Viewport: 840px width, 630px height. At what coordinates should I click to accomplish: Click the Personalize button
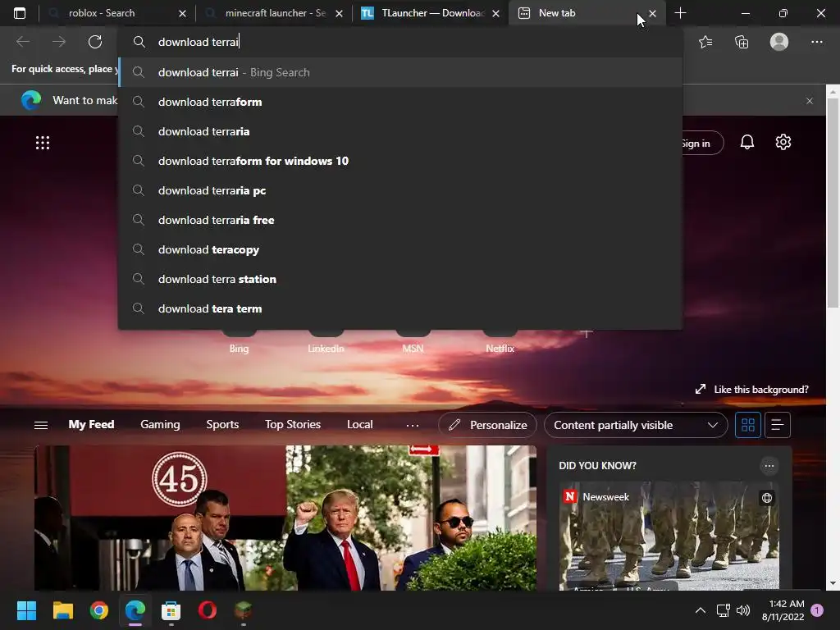(x=487, y=425)
